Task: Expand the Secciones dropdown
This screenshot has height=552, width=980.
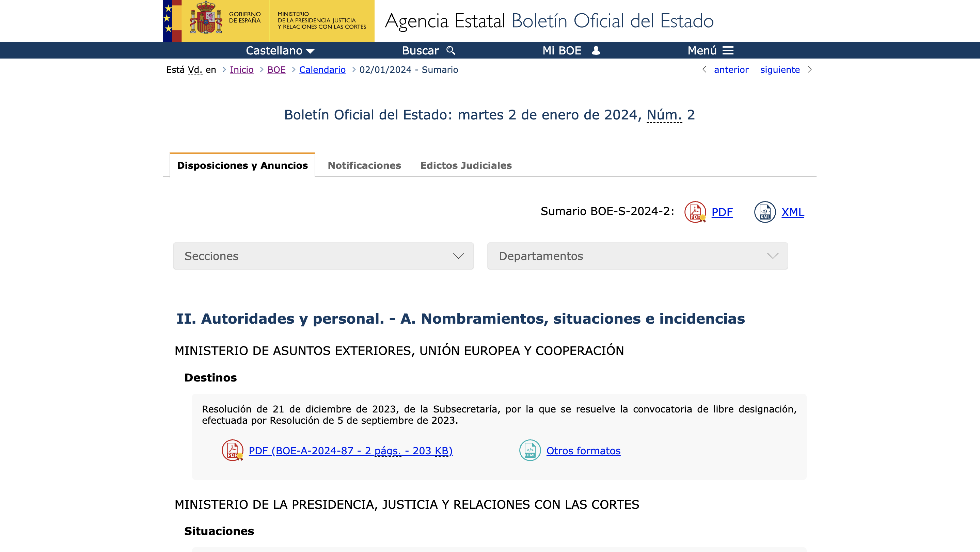Action: (323, 256)
